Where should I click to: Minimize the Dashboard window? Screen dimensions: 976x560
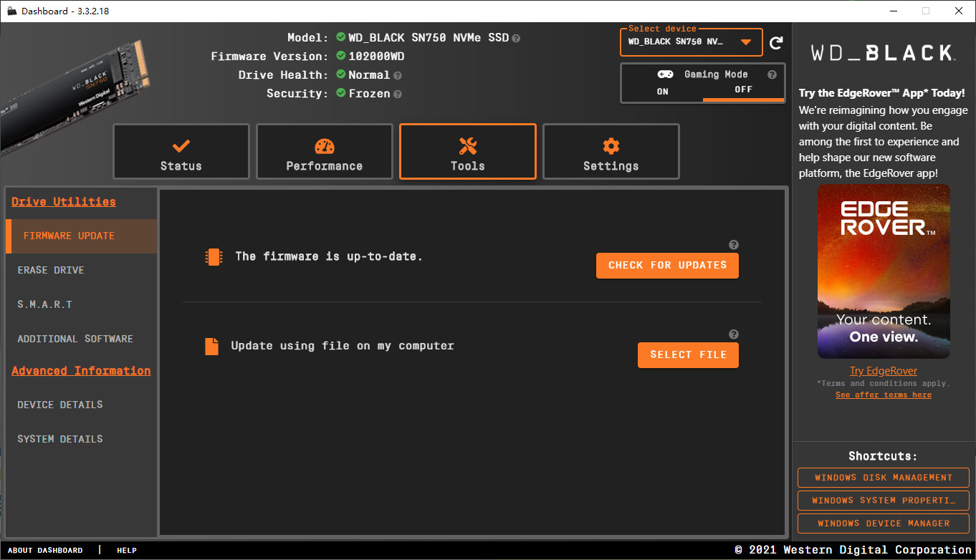pyautogui.click(x=893, y=11)
